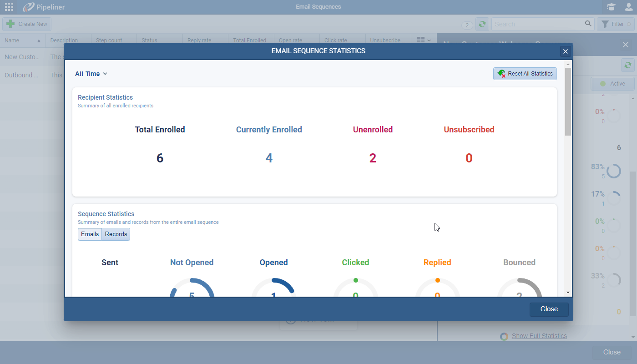The width and height of the screenshot is (637, 364).
Task: Click the graduation cap learning icon
Action: tap(611, 7)
